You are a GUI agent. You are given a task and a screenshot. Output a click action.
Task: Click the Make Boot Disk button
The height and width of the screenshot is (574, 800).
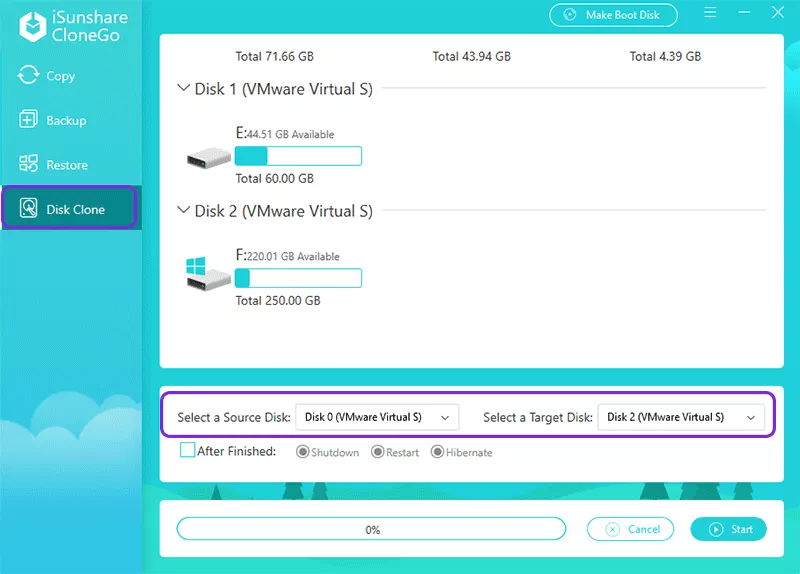tap(613, 15)
